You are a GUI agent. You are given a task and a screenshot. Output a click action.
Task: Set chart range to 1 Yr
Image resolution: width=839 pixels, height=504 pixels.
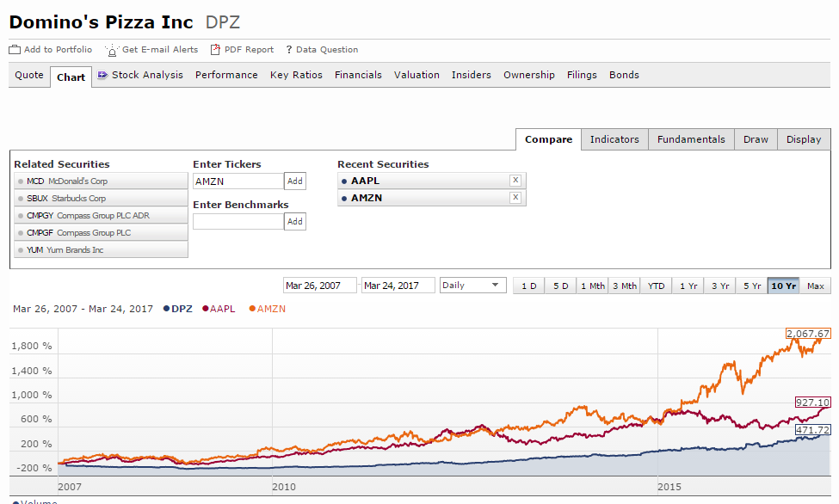688,286
